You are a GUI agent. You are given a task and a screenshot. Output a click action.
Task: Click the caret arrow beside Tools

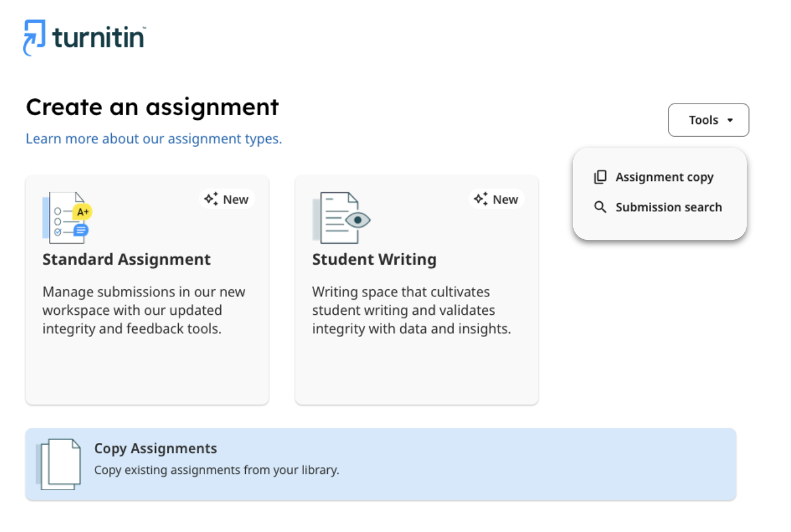coord(730,120)
